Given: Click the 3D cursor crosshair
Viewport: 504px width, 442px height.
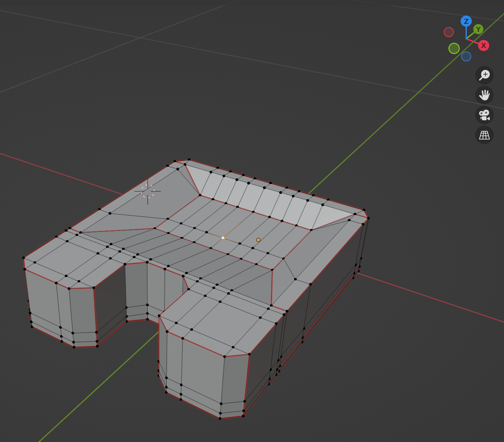Looking at the screenshot, I should point(148,191).
